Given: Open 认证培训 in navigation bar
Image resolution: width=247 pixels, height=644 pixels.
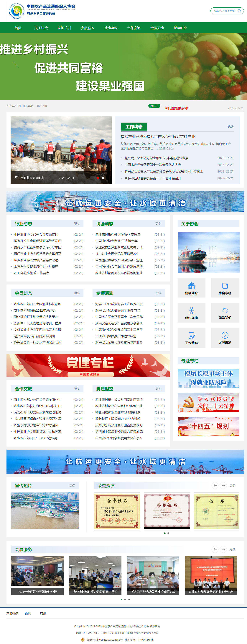Looking at the screenshot, I should tap(64, 28).
